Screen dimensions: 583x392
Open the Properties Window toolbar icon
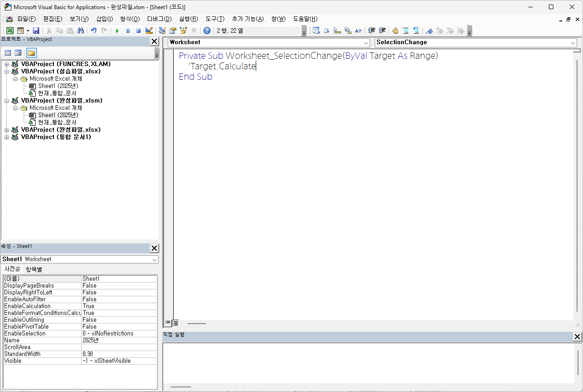(x=173, y=31)
